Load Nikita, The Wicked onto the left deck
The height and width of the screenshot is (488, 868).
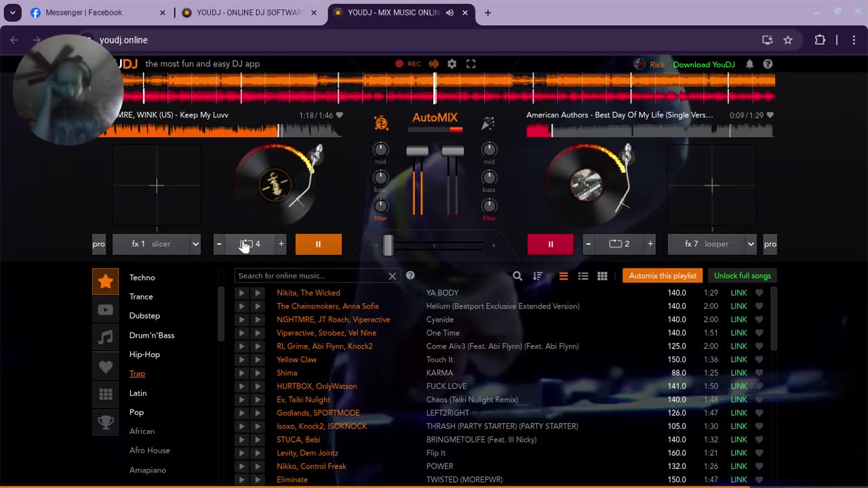pos(241,293)
